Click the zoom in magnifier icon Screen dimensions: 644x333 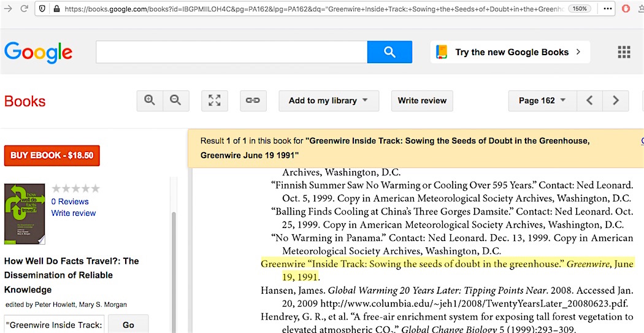pos(150,101)
